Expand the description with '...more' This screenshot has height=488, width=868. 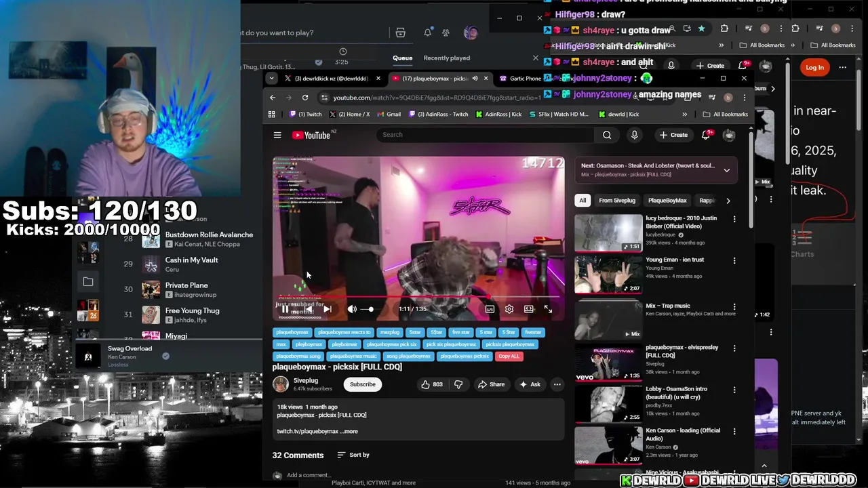tap(349, 431)
